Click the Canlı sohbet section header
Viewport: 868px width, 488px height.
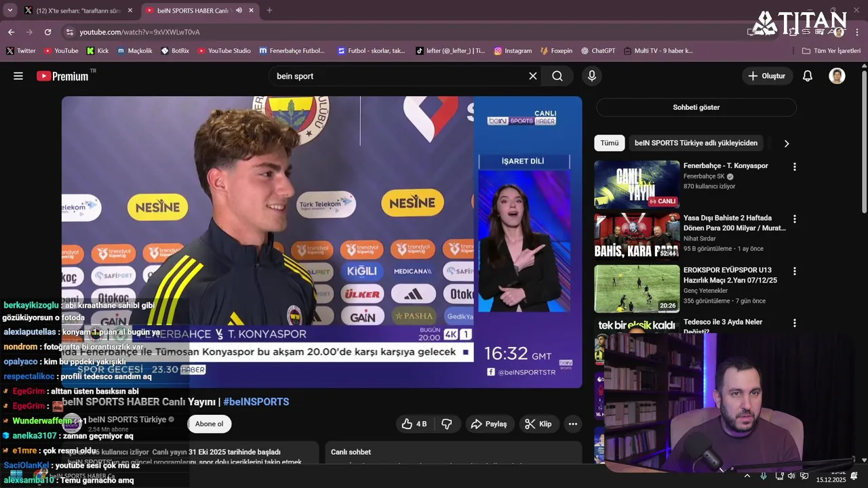pos(351,452)
